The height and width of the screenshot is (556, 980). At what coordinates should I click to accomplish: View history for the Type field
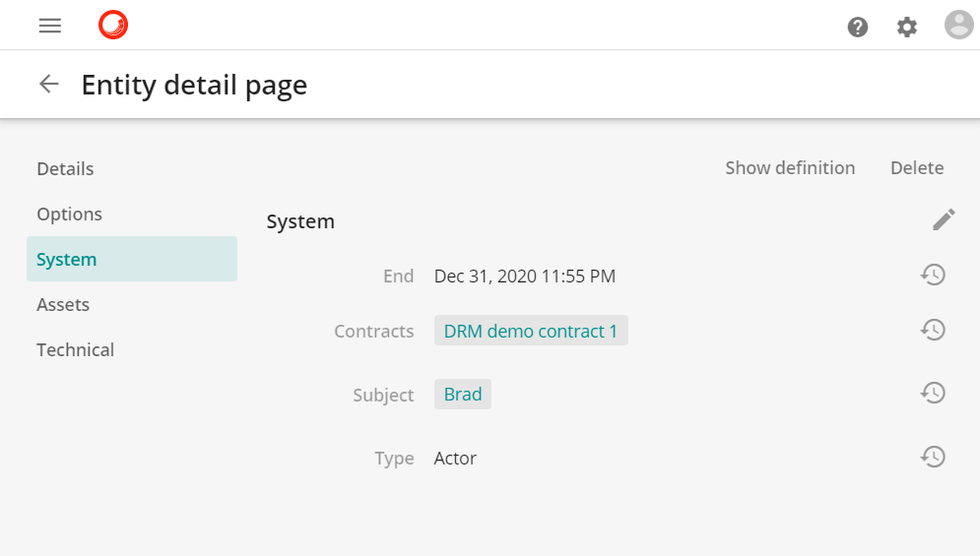933,458
